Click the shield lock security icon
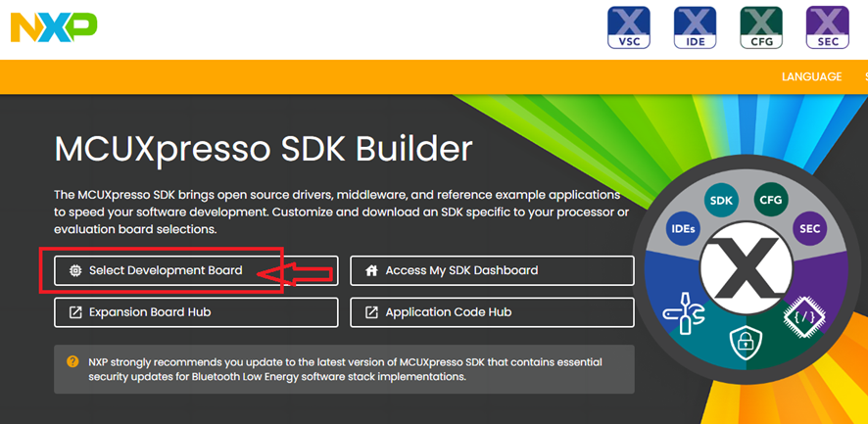 click(746, 345)
